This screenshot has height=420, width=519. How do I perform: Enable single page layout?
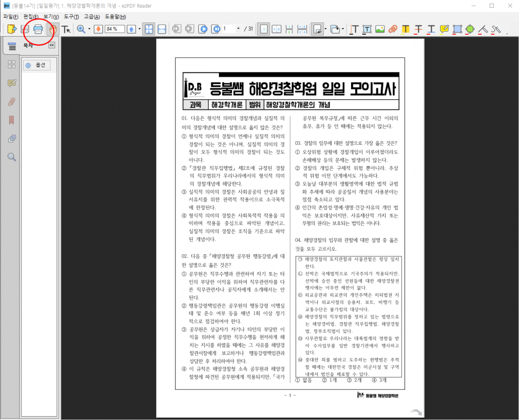(x=264, y=29)
